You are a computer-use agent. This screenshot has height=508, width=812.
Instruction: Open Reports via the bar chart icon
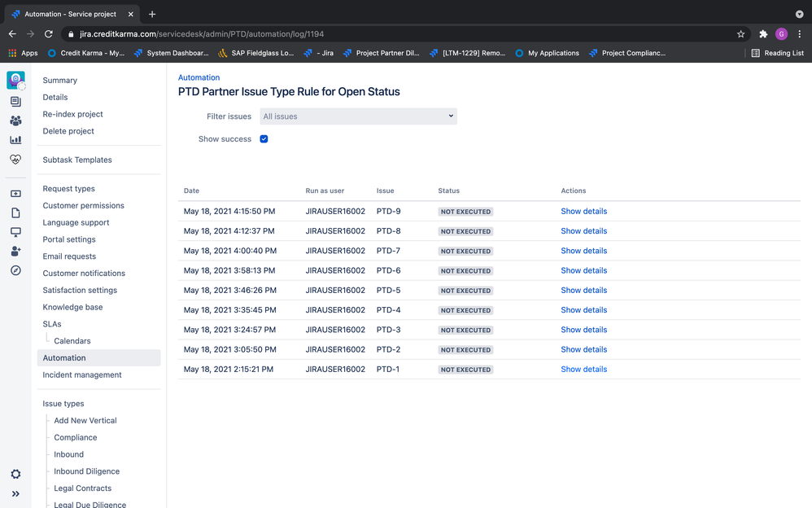point(15,139)
